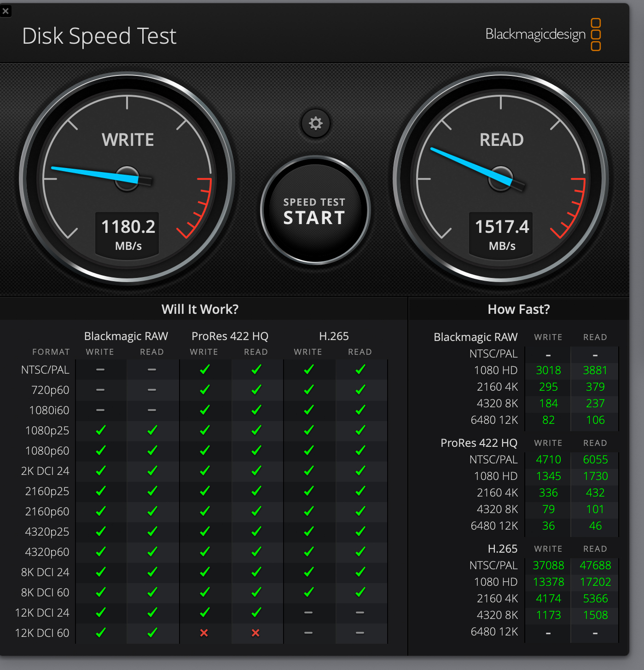Click the 720p60 Blackmagic RAW write dash
644x670 pixels.
coord(100,390)
